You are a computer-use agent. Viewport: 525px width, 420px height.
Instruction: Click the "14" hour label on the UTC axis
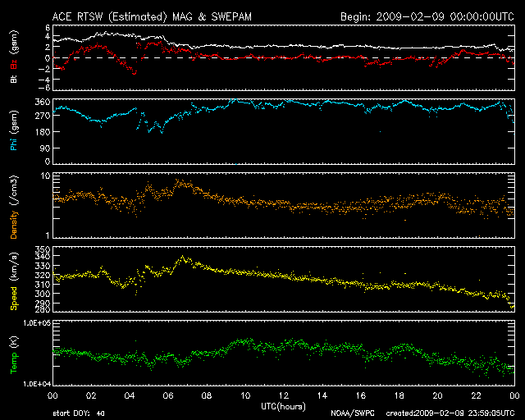(322, 396)
